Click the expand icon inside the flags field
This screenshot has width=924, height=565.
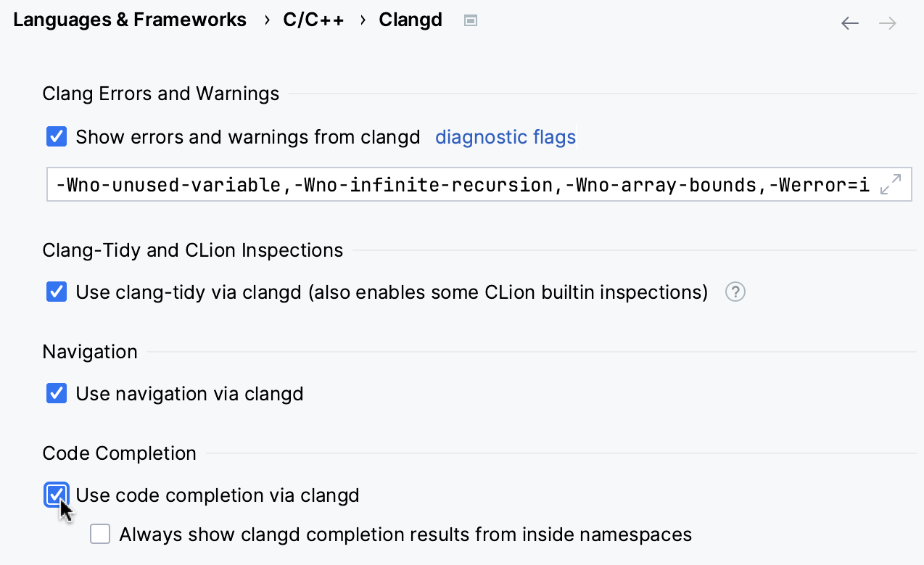pyautogui.click(x=893, y=184)
